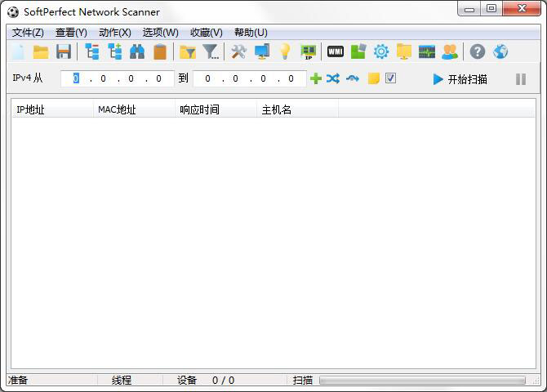Click the blue gear settings icon
The image size is (547, 392).
381,52
